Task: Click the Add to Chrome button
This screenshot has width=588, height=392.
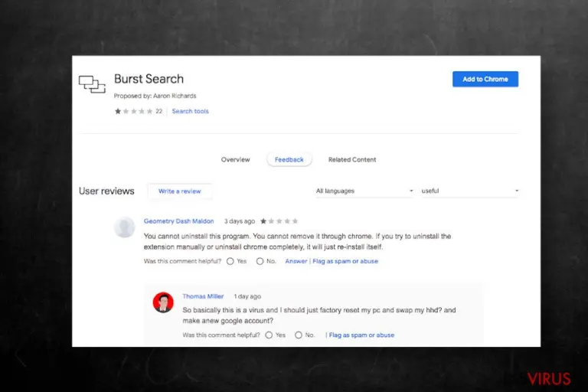Action: tap(485, 79)
